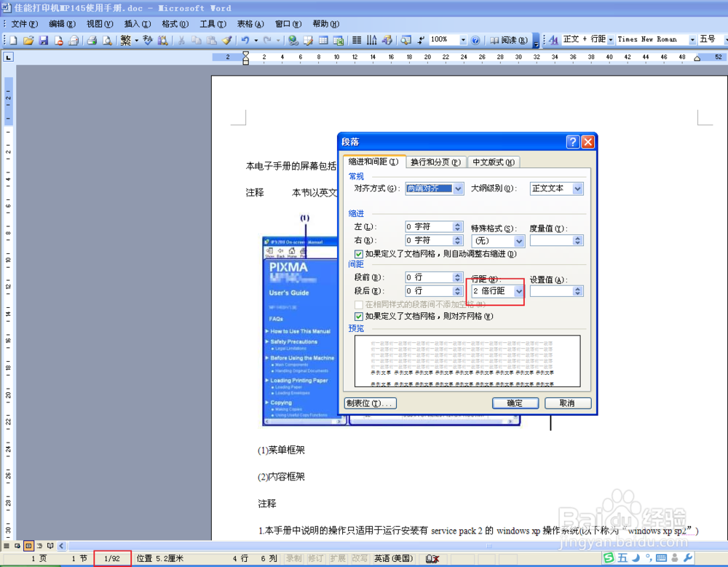Image resolution: width=728 pixels, height=567 pixels.
Task: Open the 帮助 menu
Action: [x=325, y=24]
